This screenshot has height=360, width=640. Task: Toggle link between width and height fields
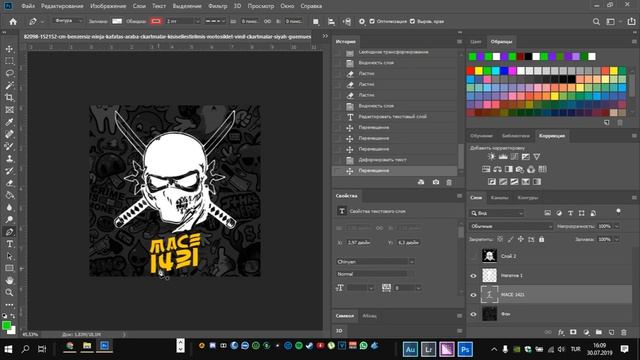[267, 22]
